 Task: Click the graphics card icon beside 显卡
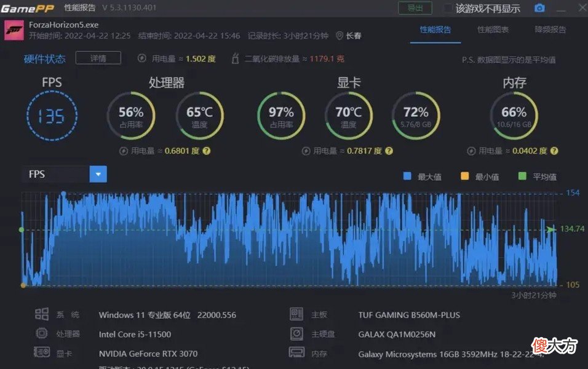[x=42, y=352]
